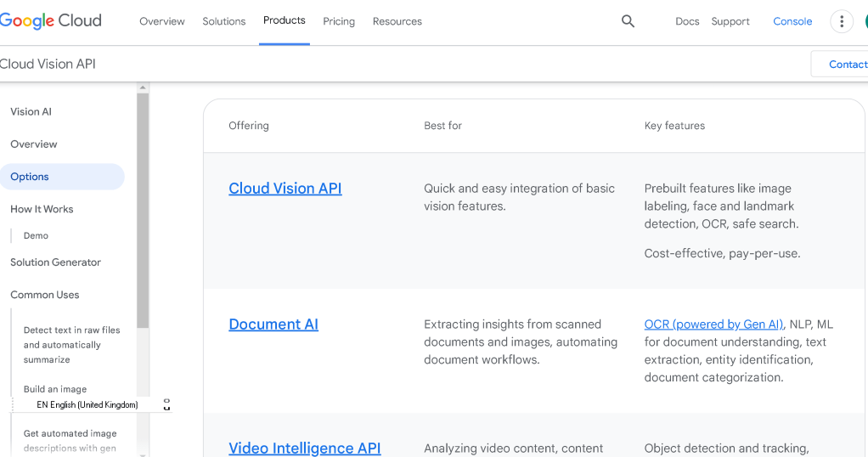Follow the OCR (powered by Gen AI) link
The width and height of the screenshot is (868, 457).
[x=713, y=324]
